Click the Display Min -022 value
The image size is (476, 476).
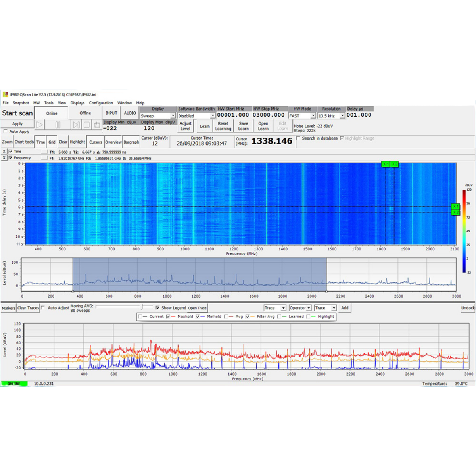pyautogui.click(x=110, y=128)
